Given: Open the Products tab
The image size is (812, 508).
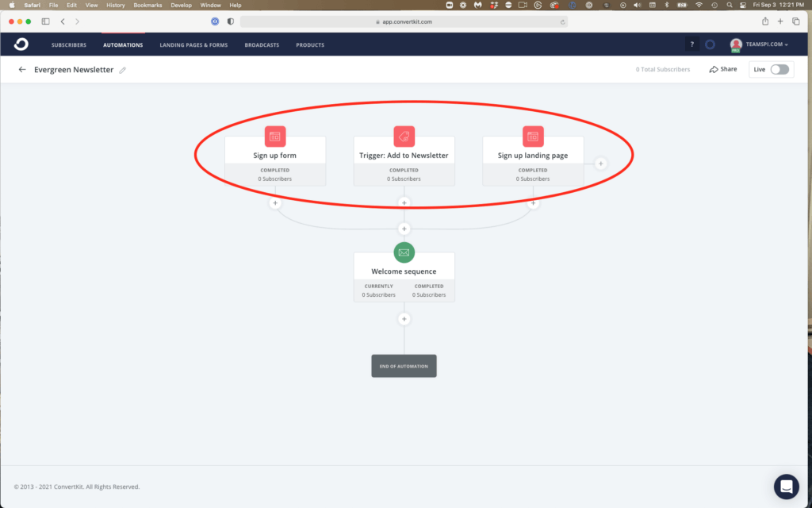Looking at the screenshot, I should [310, 45].
